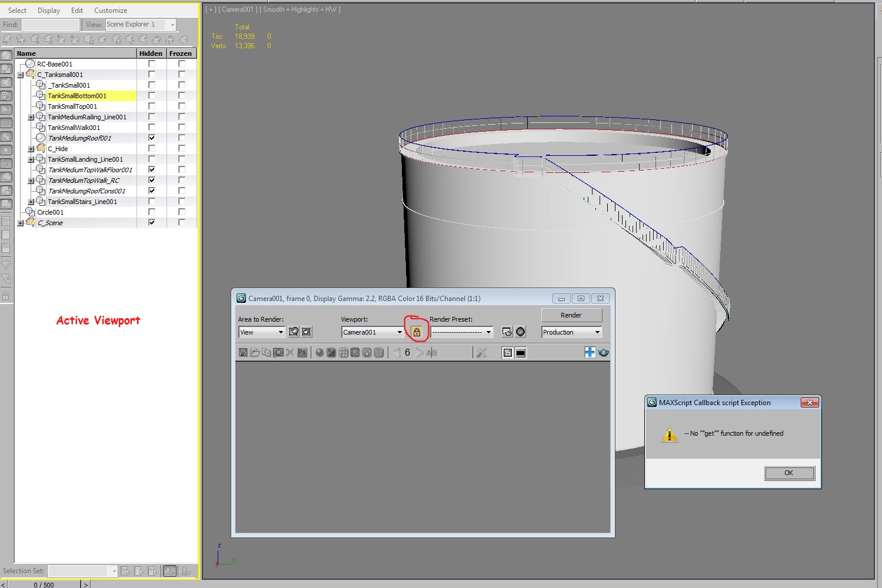Viewport: 882px width, 588px height.
Task: Open Environment and Effects dialog icon
Action: (521, 332)
